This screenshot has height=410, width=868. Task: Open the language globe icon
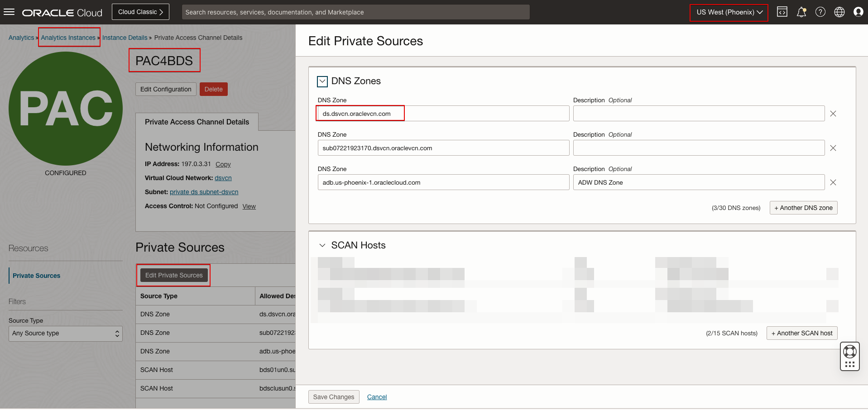(839, 12)
